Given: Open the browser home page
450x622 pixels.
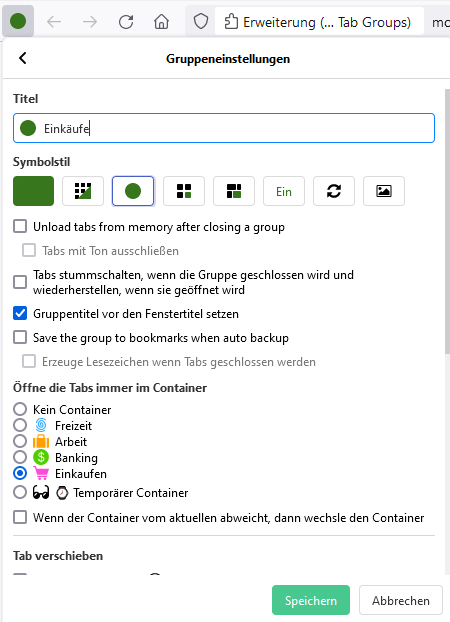Looking at the screenshot, I should point(161,22).
